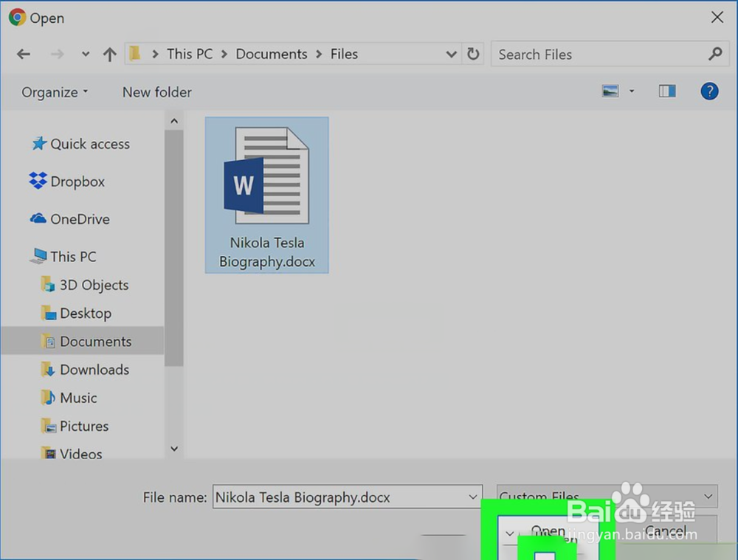
Task: Change your view icon
Action: click(610, 91)
